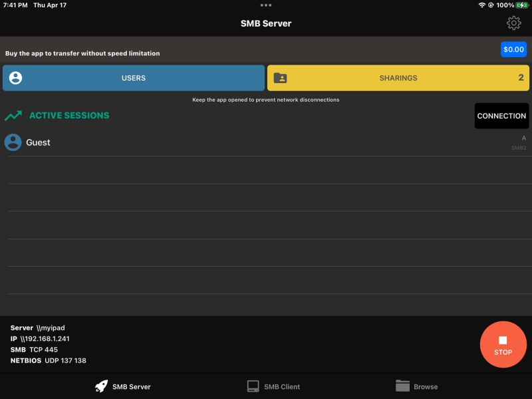Screen dimensions: 532x399
Task: Click the user avatar icon in USERS
Action: (x=15, y=78)
